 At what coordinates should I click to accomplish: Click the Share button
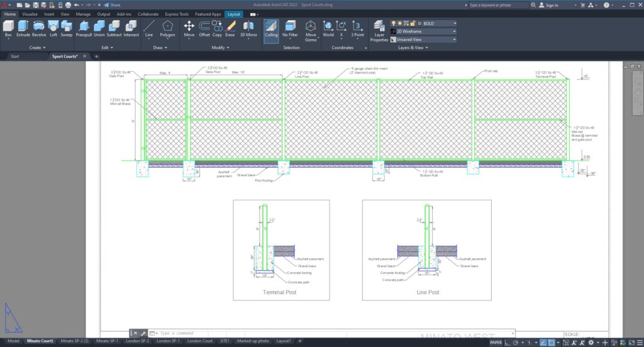112,5
